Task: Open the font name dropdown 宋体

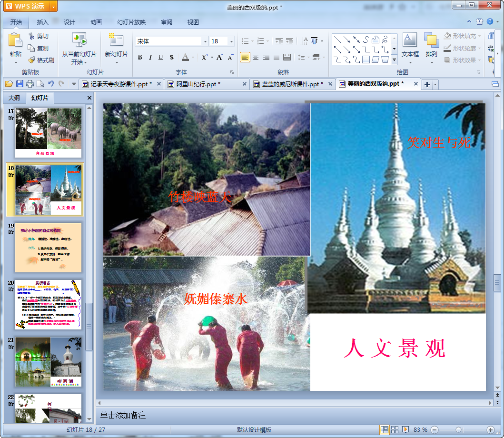Action: [x=205, y=41]
